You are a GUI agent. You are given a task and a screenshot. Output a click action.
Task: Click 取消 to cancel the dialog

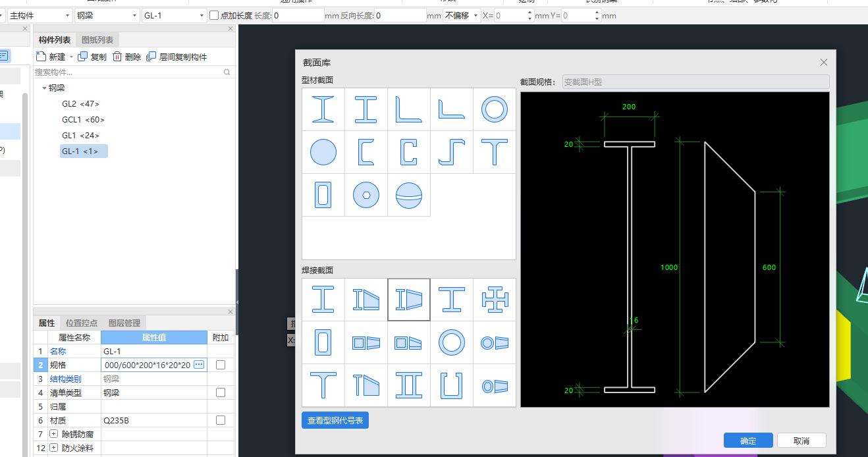tap(801, 441)
